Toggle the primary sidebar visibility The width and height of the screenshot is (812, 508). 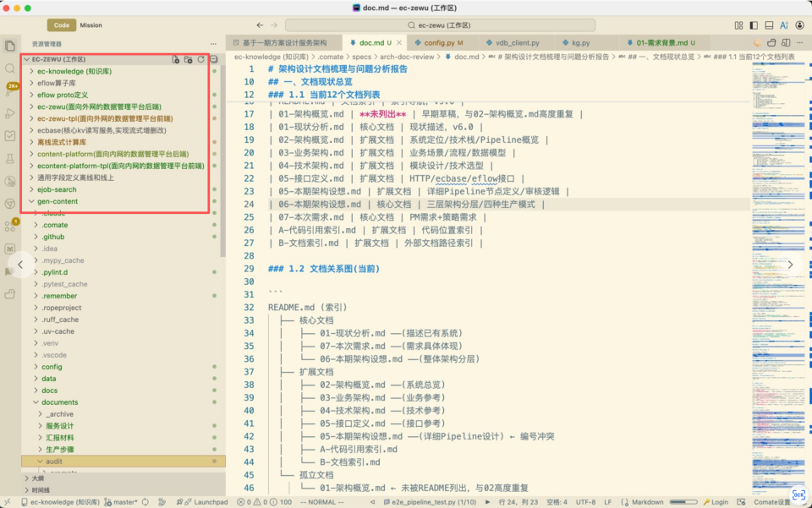(754, 25)
